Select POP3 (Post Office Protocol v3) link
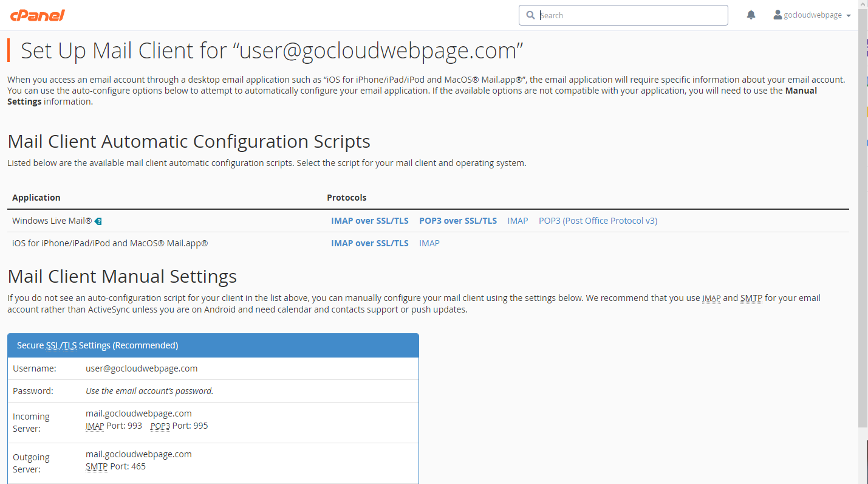Viewport: 868px width, 484px height. pyautogui.click(x=598, y=221)
